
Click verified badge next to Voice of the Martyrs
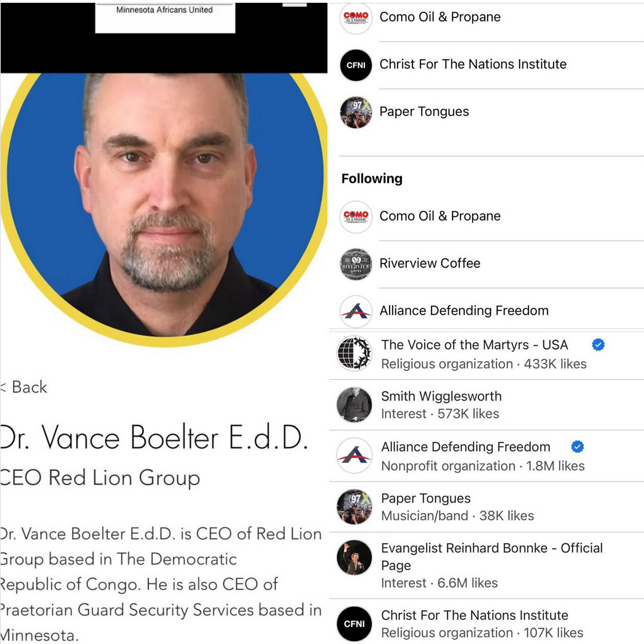(598, 344)
